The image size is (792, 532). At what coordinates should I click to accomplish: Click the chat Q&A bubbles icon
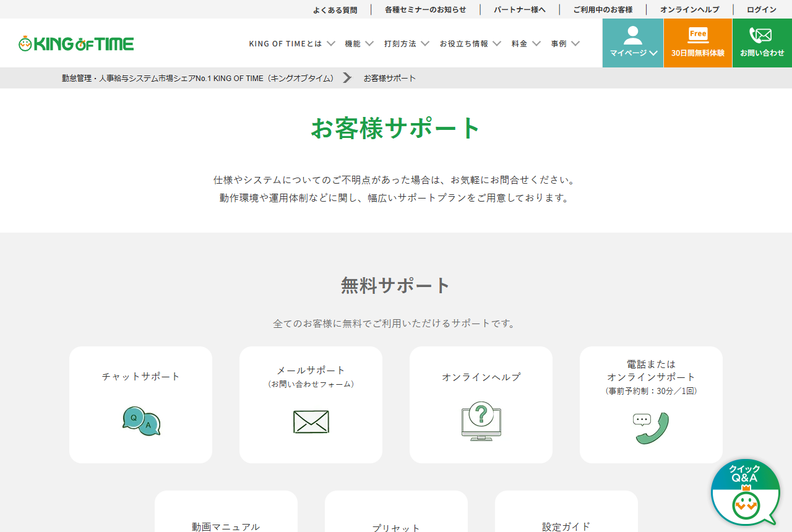tap(141, 421)
